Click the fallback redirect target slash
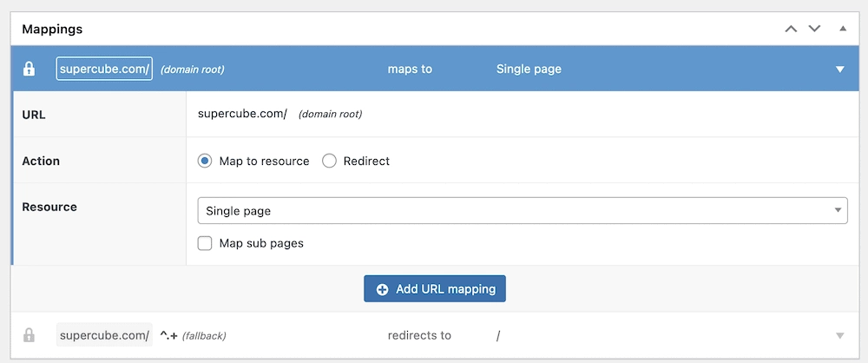 [x=498, y=336]
